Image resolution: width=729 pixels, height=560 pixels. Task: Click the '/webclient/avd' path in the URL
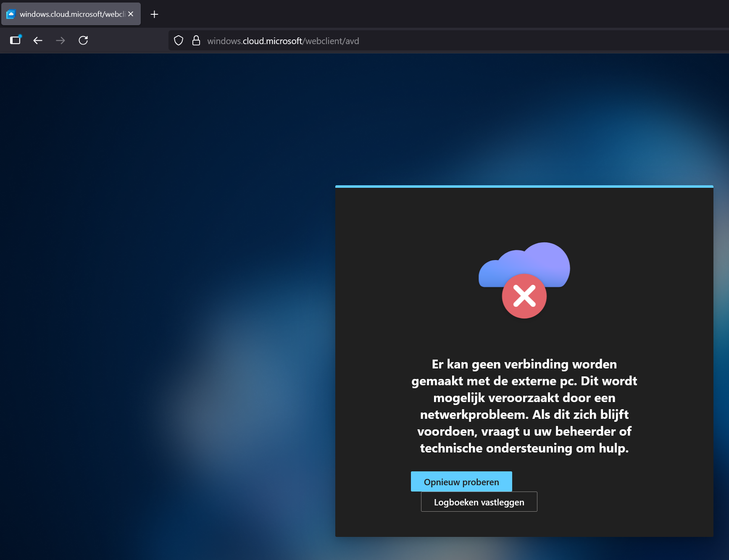tap(331, 41)
